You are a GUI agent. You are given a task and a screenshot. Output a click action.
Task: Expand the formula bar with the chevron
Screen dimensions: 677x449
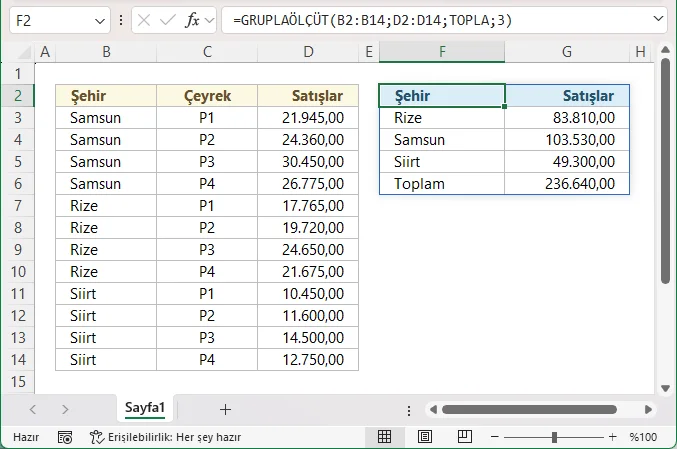click(x=658, y=19)
